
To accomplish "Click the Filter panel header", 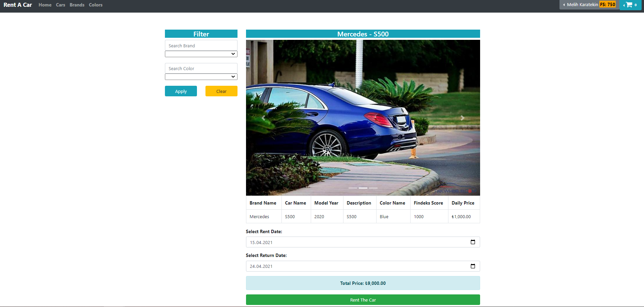I will (x=201, y=34).
